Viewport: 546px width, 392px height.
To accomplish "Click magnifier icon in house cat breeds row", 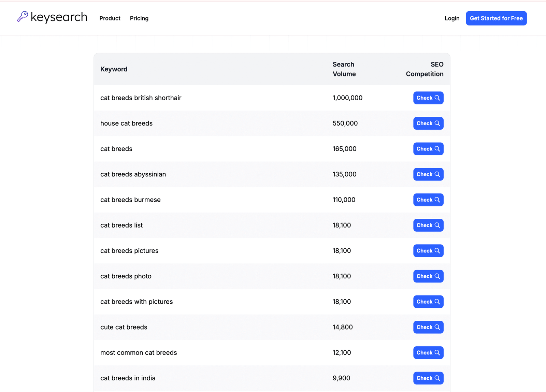I will (437, 124).
